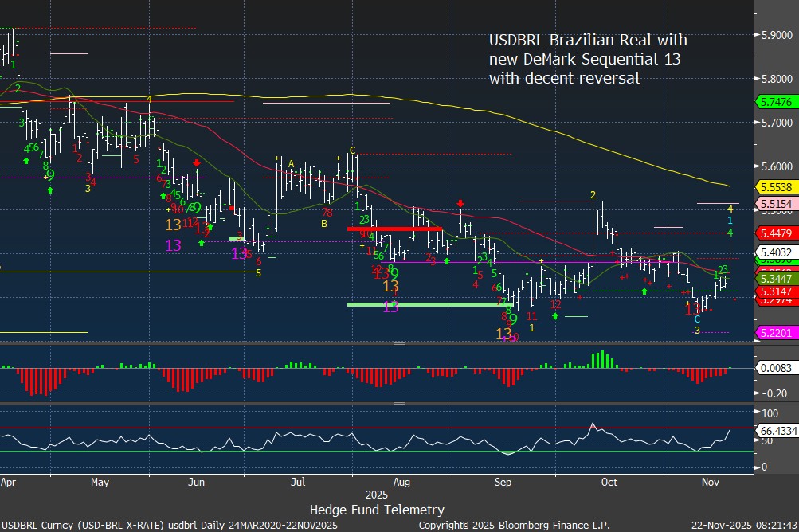Click the Hedge Fund Telemetry caption
799x532 pixels.
377,510
